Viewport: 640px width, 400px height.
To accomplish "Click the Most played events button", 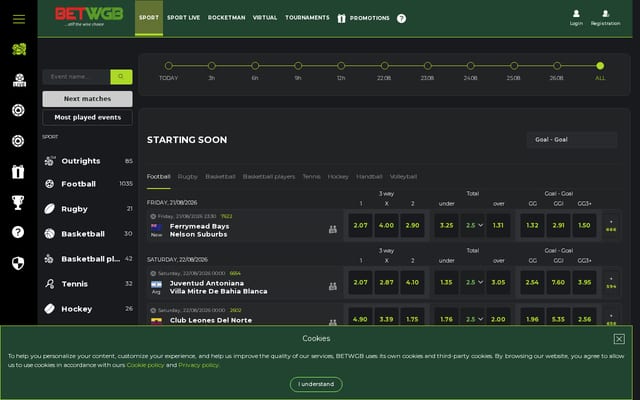I will point(87,118).
